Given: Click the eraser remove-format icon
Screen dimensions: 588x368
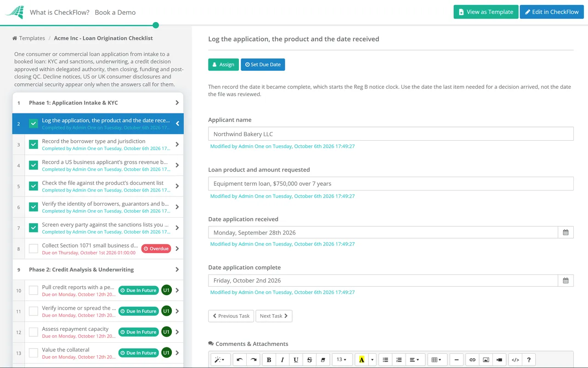Looking at the screenshot, I should coord(323,360).
